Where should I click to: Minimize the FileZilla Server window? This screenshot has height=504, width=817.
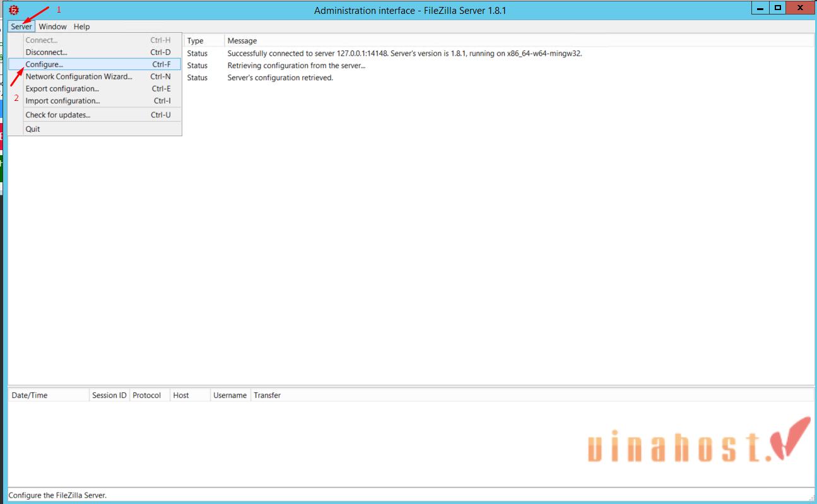761,8
